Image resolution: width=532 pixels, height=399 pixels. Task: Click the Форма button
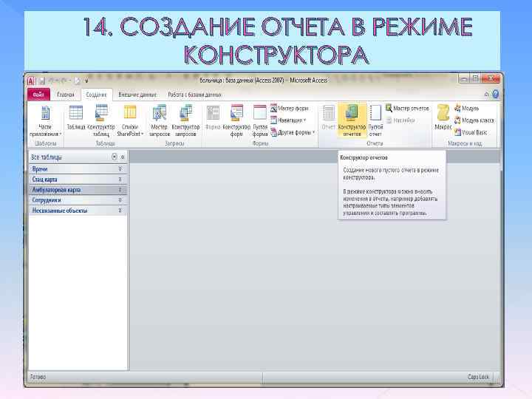coord(213,117)
